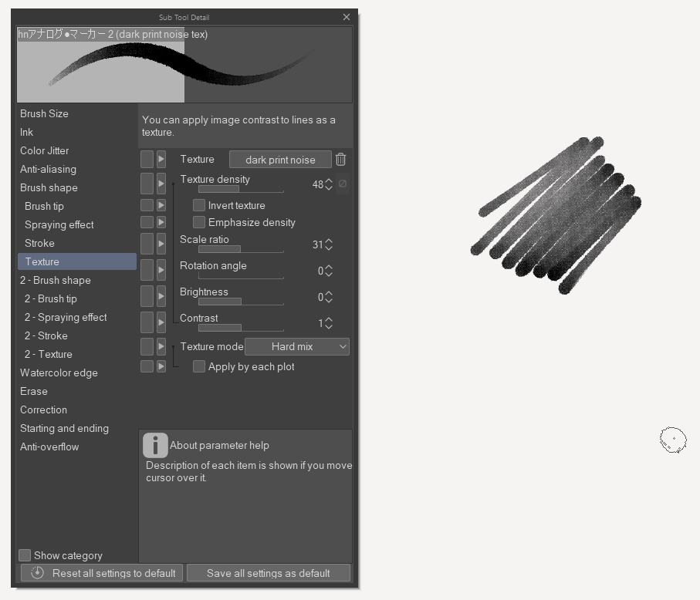
Task: Toggle Tool Property visibility box for Invert texture
Action: click(x=147, y=205)
